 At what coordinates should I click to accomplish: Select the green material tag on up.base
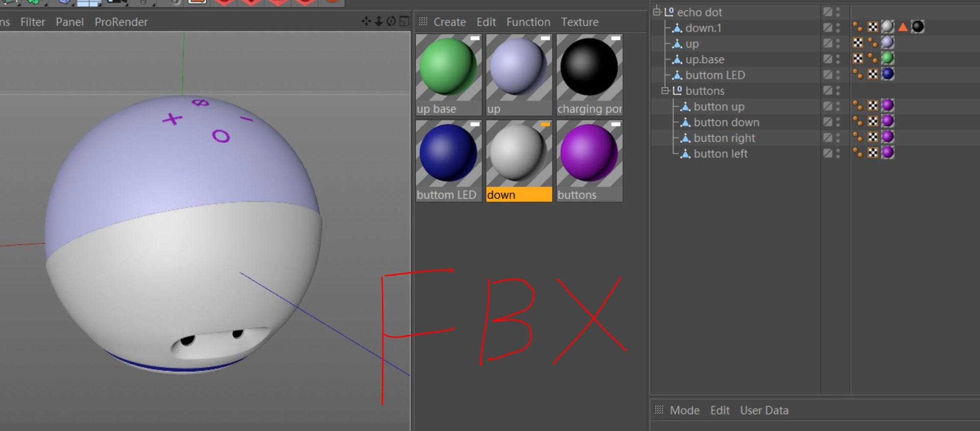tap(888, 59)
